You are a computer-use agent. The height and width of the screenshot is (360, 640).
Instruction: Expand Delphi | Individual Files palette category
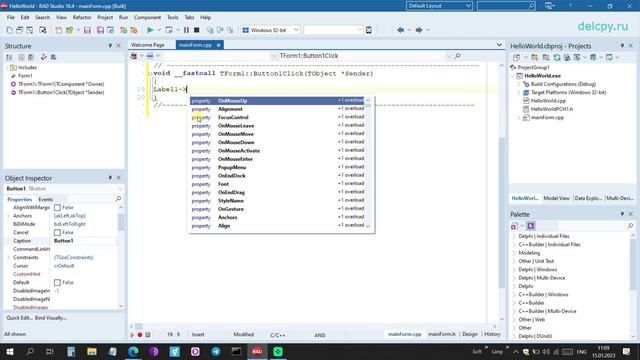[514, 236]
